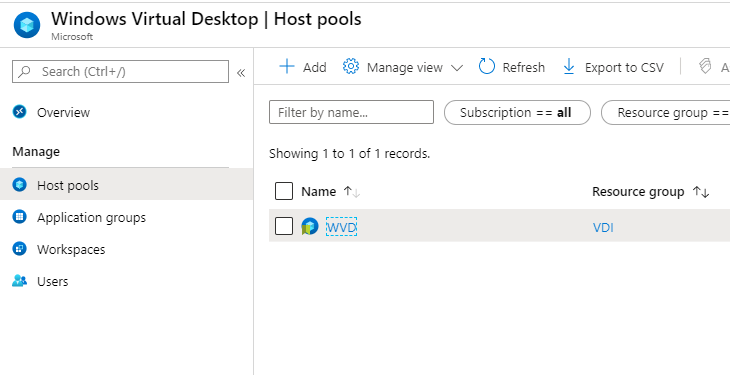The image size is (730, 375).
Task: Click the Application groups icon
Action: [x=20, y=217]
